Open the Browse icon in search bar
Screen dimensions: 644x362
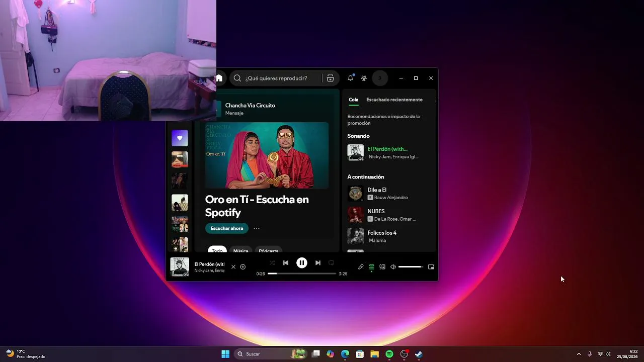pos(330,78)
